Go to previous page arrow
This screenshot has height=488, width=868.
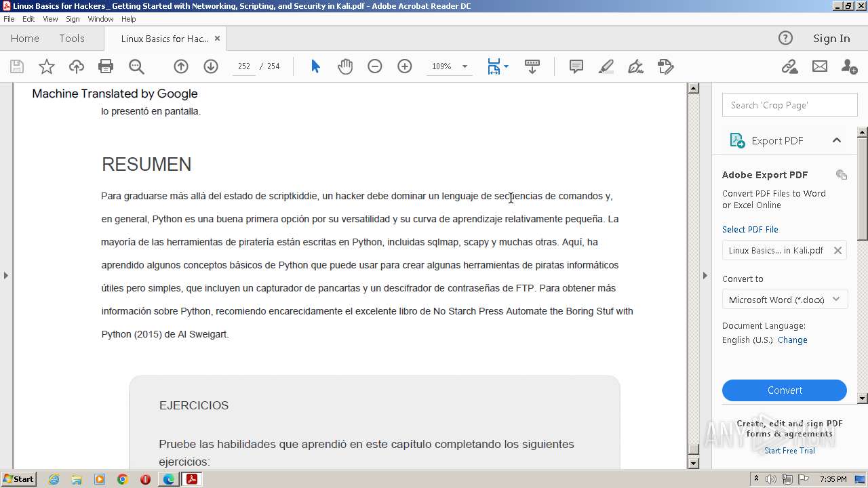tap(181, 66)
